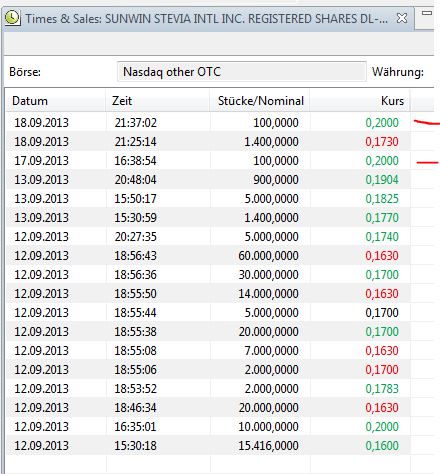Image resolution: width=440 pixels, height=474 pixels.
Task: Click the price 0,1904
Action: click(382, 180)
